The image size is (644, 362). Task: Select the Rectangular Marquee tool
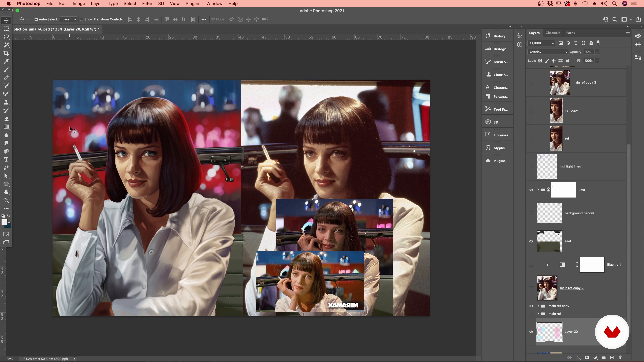click(6, 29)
